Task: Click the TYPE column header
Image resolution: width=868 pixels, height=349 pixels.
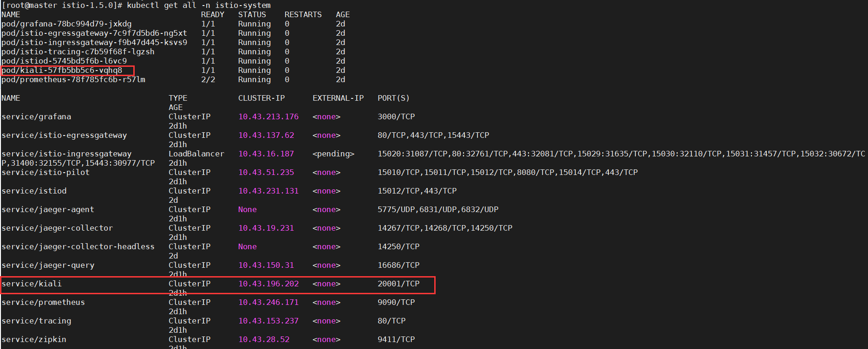Action: pyautogui.click(x=178, y=98)
